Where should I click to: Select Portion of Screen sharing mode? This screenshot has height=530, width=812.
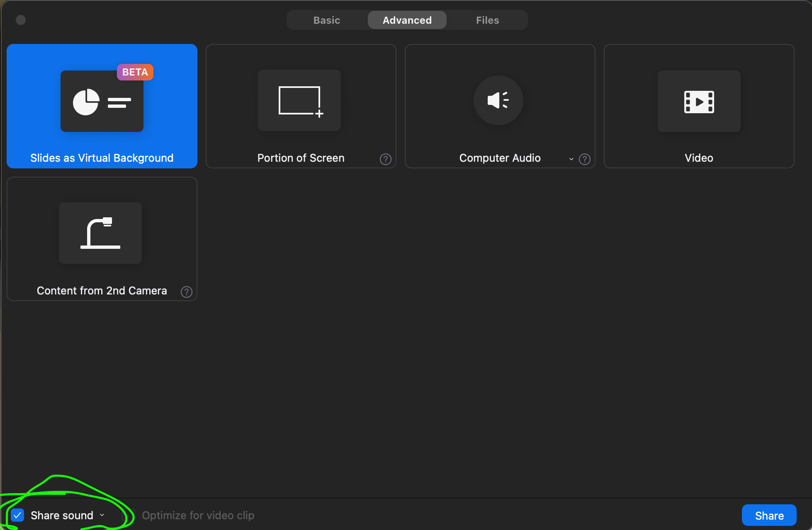tap(301, 106)
